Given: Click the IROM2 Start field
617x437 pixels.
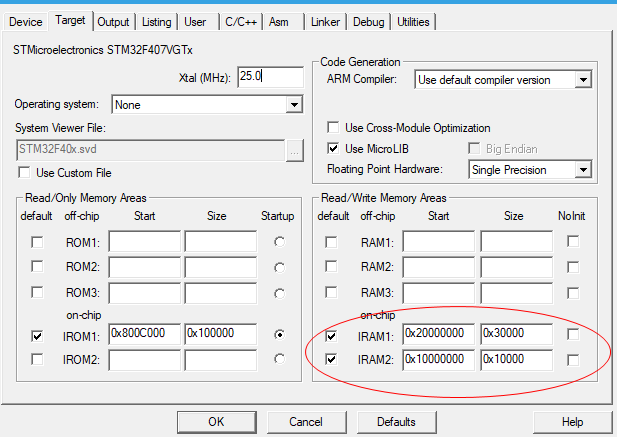Looking at the screenshot, I should point(144,360).
